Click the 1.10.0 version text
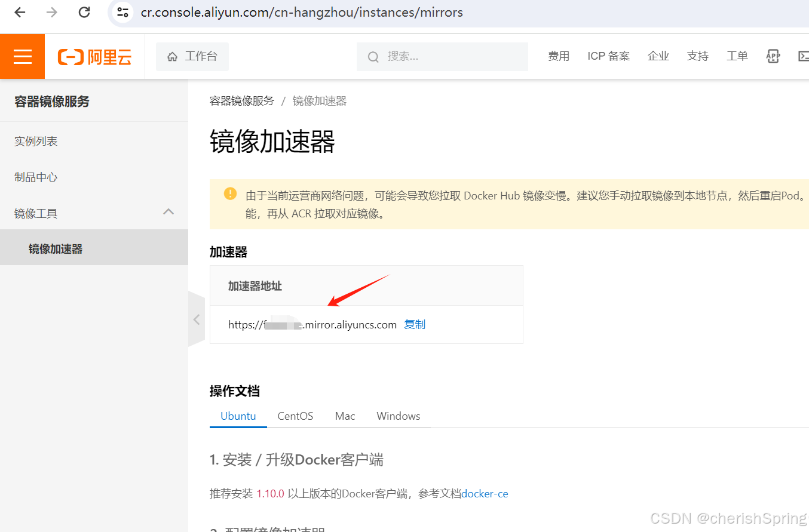Viewport: 809px width, 532px height. pos(270,494)
